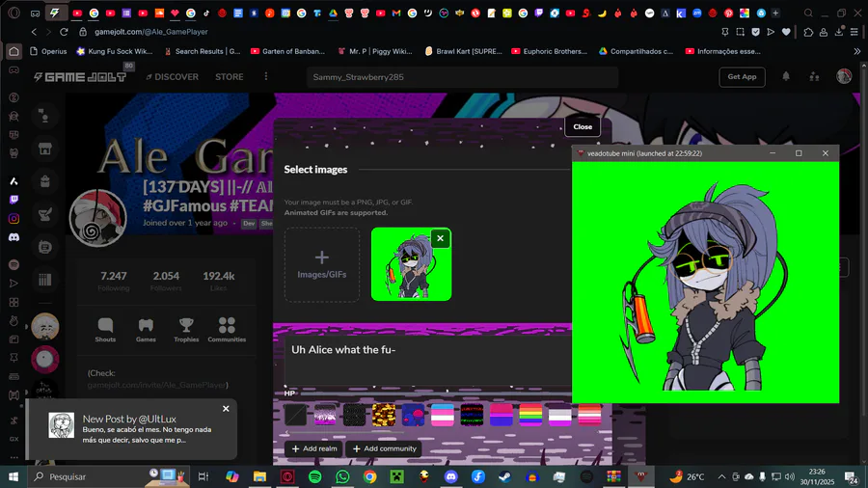This screenshot has width=868, height=488.
Task: Open the browser extensions cube icon
Action: point(808,32)
